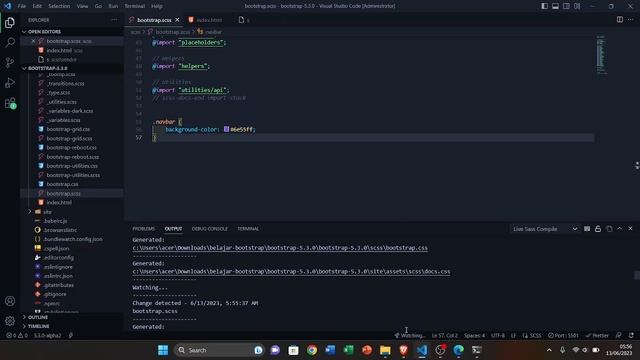640x360 pixels.
Task: Open File Explorer from taskbar
Action: (x=385, y=350)
